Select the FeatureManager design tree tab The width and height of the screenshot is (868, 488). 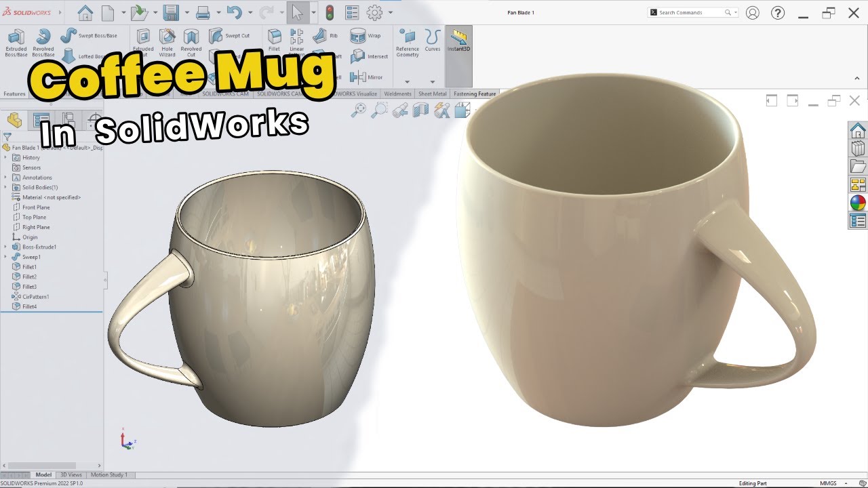click(14, 121)
